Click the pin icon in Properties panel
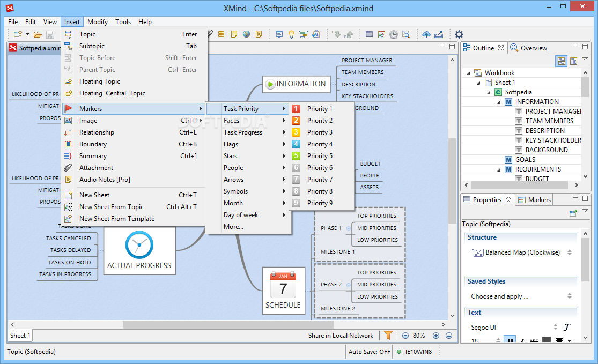This screenshot has width=598, height=364. [573, 213]
